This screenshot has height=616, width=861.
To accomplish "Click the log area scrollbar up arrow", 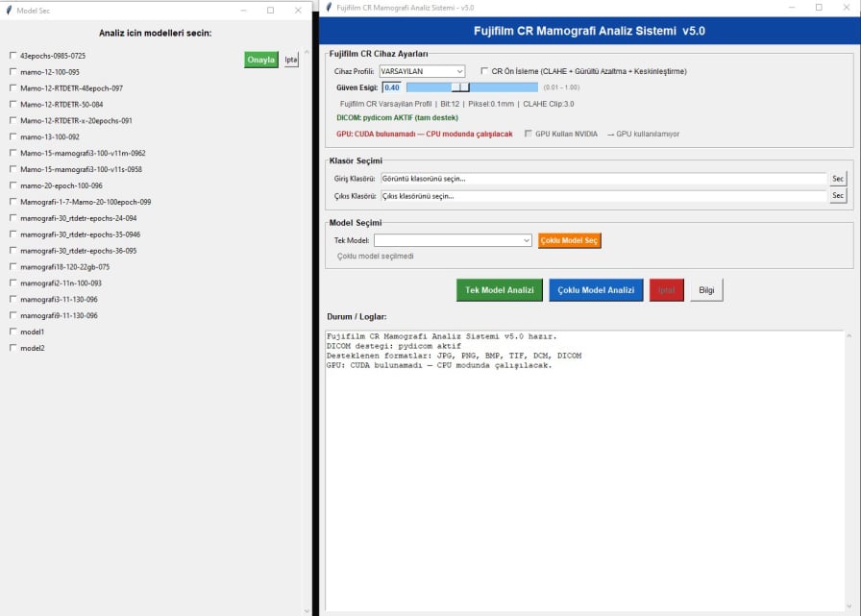I will pyautogui.click(x=849, y=335).
